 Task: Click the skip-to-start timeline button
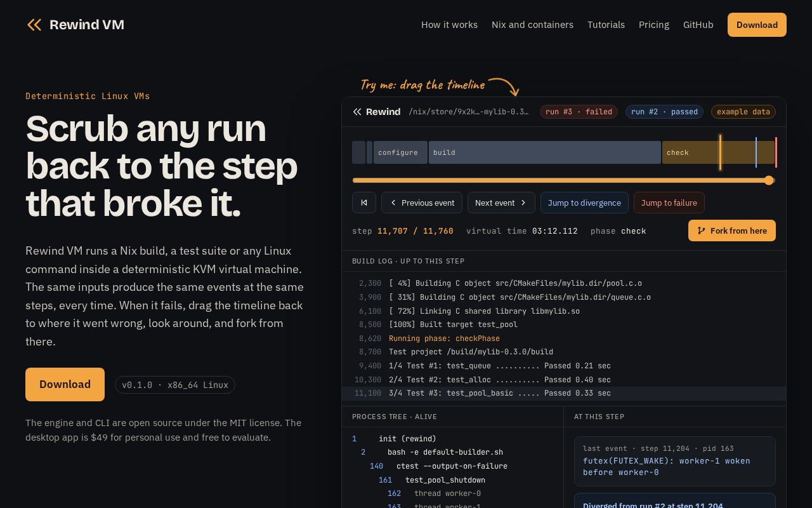(364, 203)
